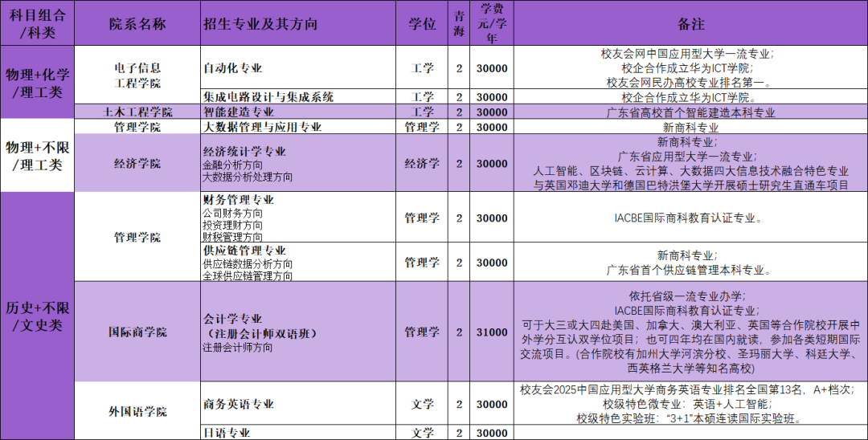Click the 经济学 degree cell
The width and height of the screenshot is (868, 440).
422,163
